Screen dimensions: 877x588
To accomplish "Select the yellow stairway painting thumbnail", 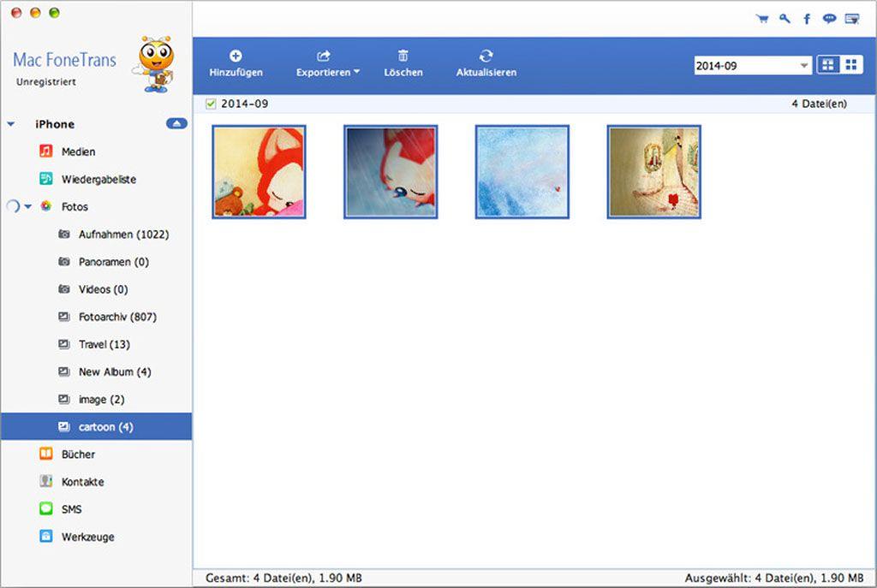I will point(653,171).
